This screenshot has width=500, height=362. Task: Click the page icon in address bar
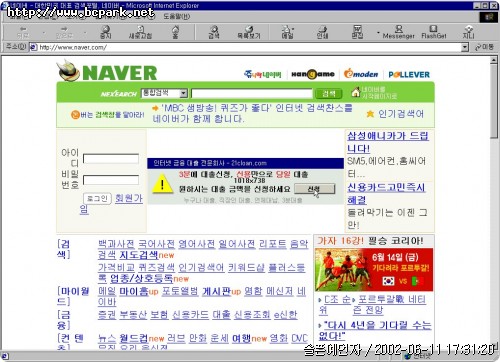[x=33, y=47]
